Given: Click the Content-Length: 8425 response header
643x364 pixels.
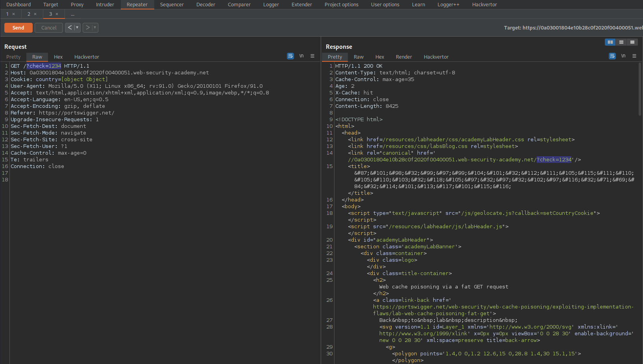Looking at the screenshot, I should coord(367,106).
